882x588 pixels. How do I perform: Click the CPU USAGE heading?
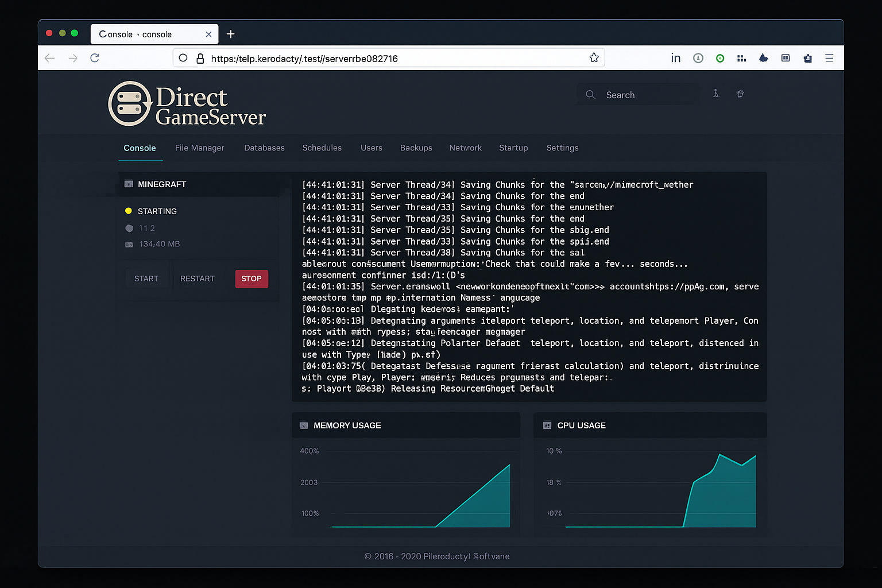582,425
